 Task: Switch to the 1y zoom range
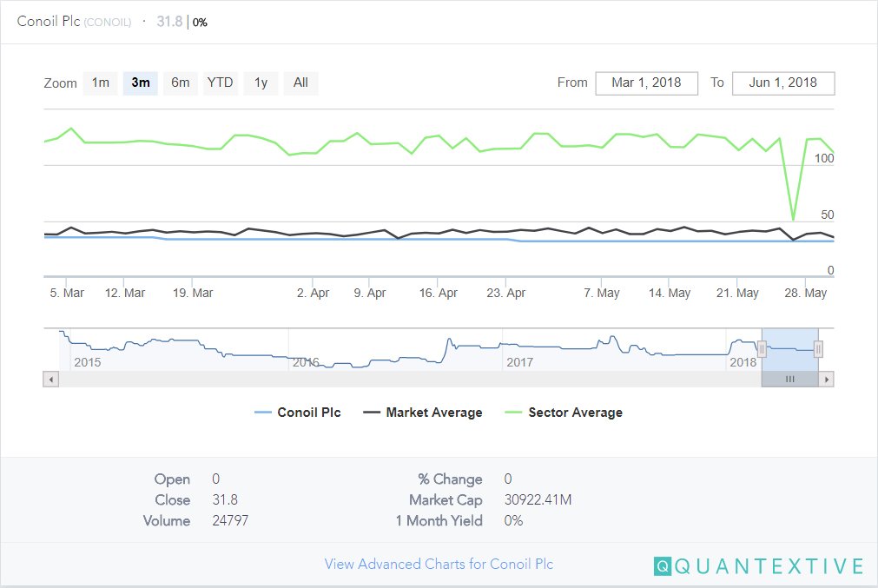[x=261, y=83]
